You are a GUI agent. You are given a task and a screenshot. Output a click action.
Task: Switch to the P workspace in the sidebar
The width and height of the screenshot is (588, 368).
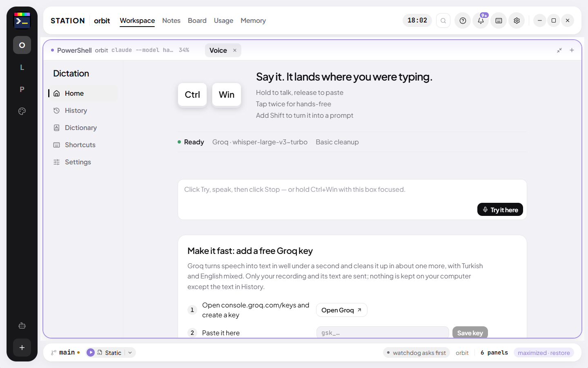tap(22, 89)
